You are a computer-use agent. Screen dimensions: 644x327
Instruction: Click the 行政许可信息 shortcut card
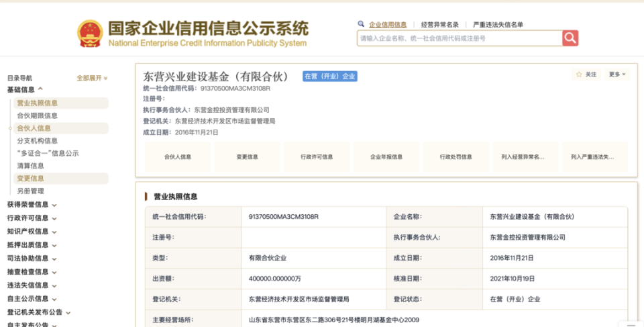(x=317, y=156)
